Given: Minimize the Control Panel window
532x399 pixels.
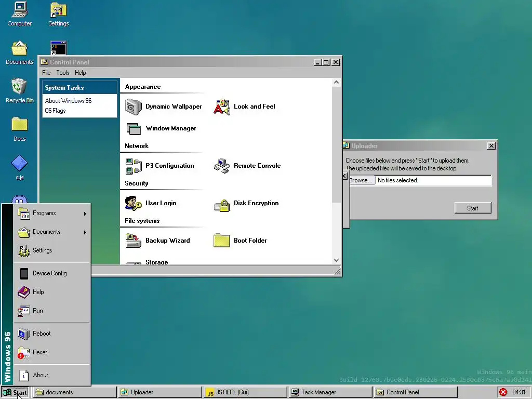Looking at the screenshot, I should [317, 62].
